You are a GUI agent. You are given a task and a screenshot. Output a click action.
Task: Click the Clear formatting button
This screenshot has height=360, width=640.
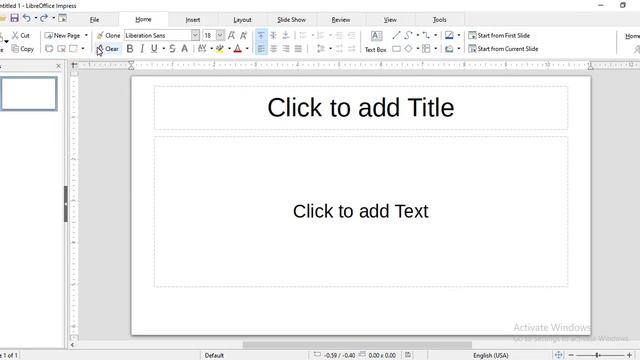click(108, 49)
